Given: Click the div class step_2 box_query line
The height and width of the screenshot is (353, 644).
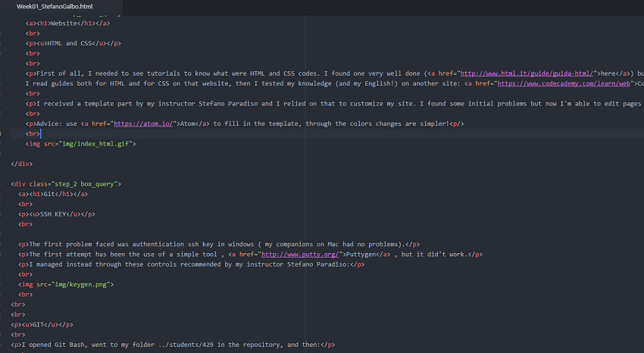Looking at the screenshot, I should (66, 184).
